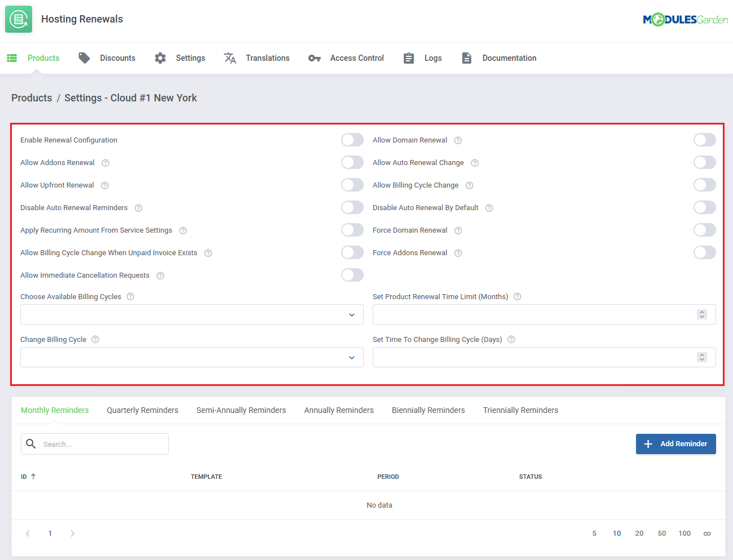
Task: Click the Access Control key icon
Action: click(x=315, y=58)
